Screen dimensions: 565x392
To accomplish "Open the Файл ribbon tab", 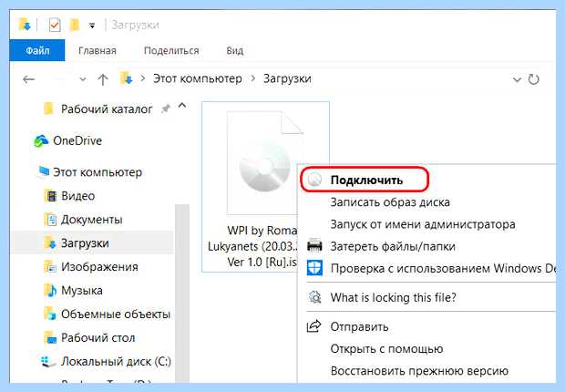I will (x=37, y=50).
